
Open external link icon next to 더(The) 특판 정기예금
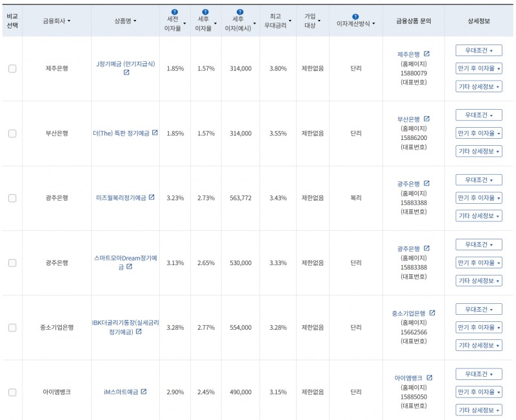155,133
